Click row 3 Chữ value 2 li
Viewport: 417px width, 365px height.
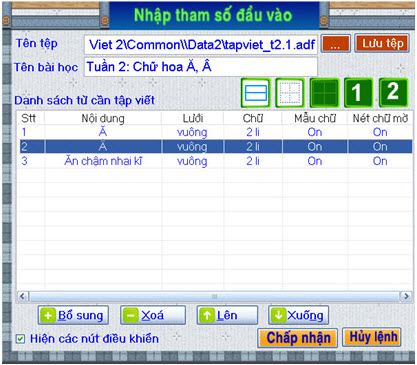(253, 161)
